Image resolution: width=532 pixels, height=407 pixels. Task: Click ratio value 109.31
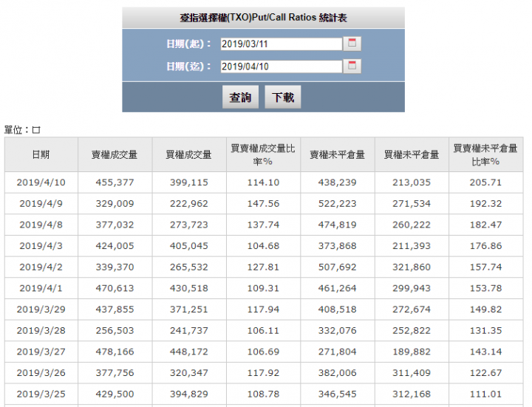point(263,288)
